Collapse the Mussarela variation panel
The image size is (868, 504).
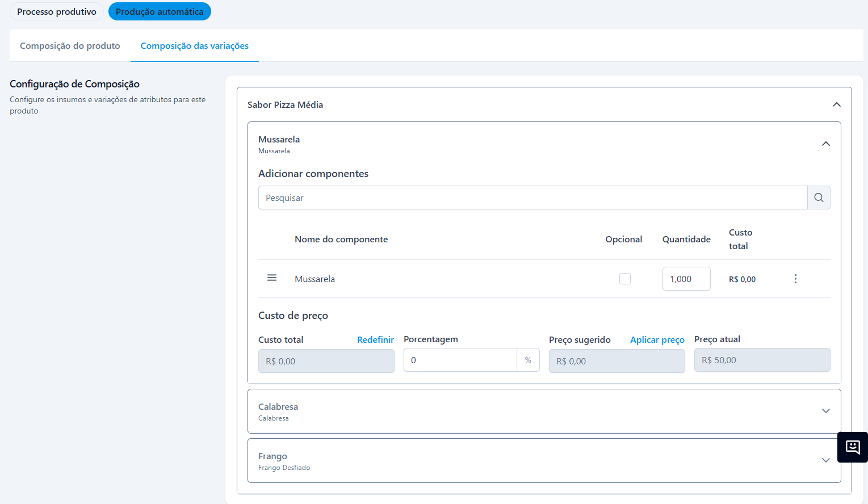tap(825, 144)
